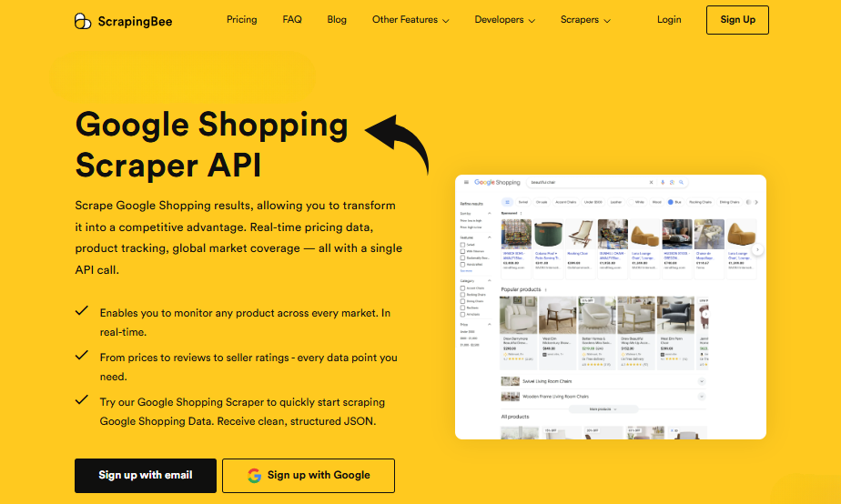This screenshot has height=504, width=841.
Task: Select the Blue color filter chip
Action: (x=674, y=202)
